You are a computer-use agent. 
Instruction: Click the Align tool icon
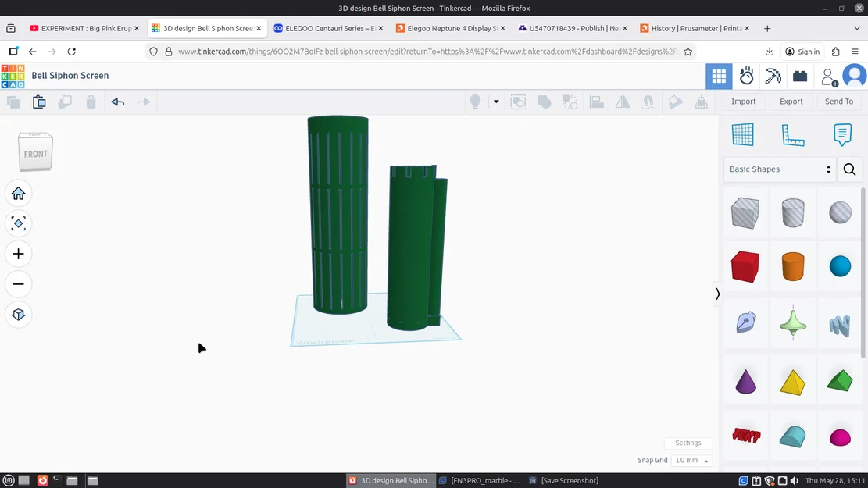click(596, 102)
